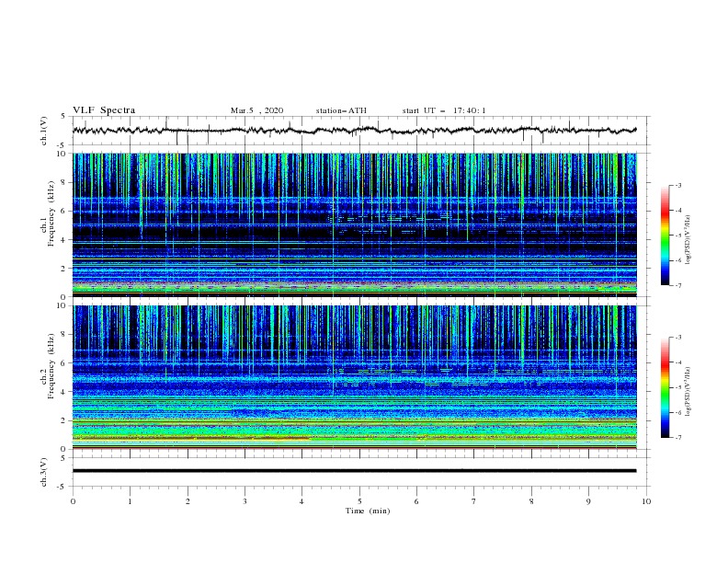Click the time axis tick label "2"

[x=188, y=501]
